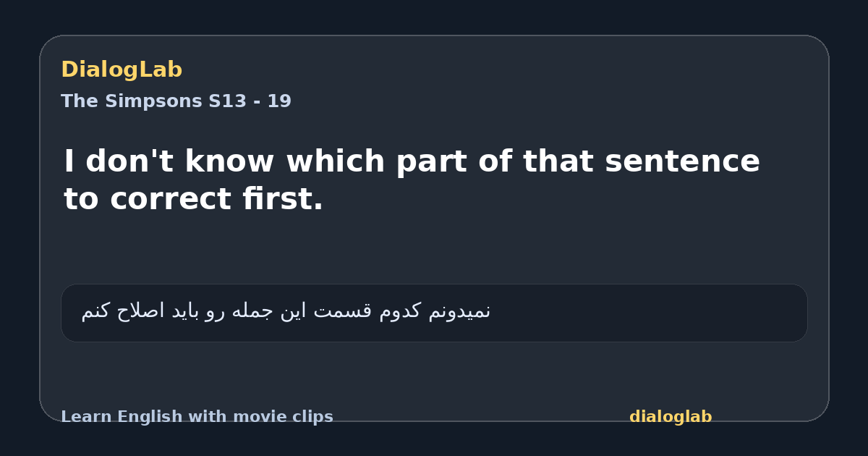Tap the Learn English with movie clips tagline

click(x=197, y=417)
